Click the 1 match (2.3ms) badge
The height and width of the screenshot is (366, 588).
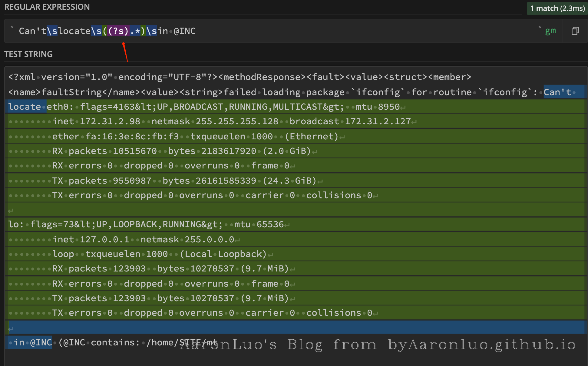[x=557, y=8]
